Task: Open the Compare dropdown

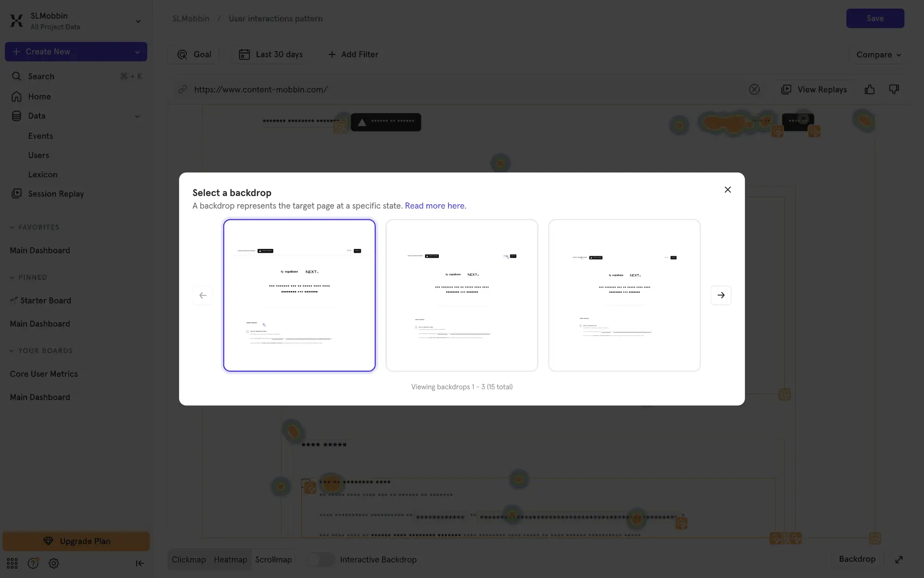Action: 878,55
